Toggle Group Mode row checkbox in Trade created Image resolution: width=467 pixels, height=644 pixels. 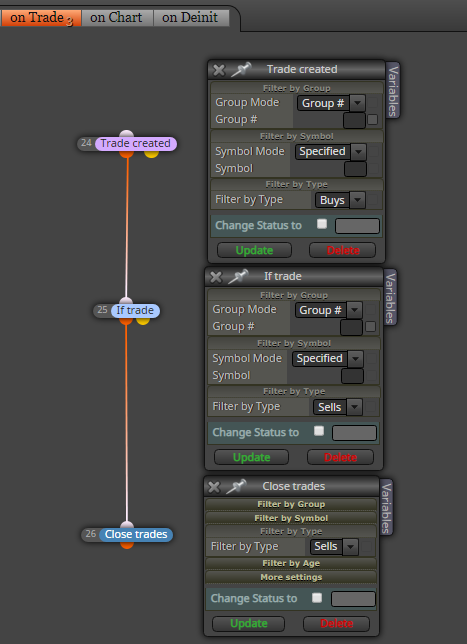pyautogui.click(x=373, y=103)
